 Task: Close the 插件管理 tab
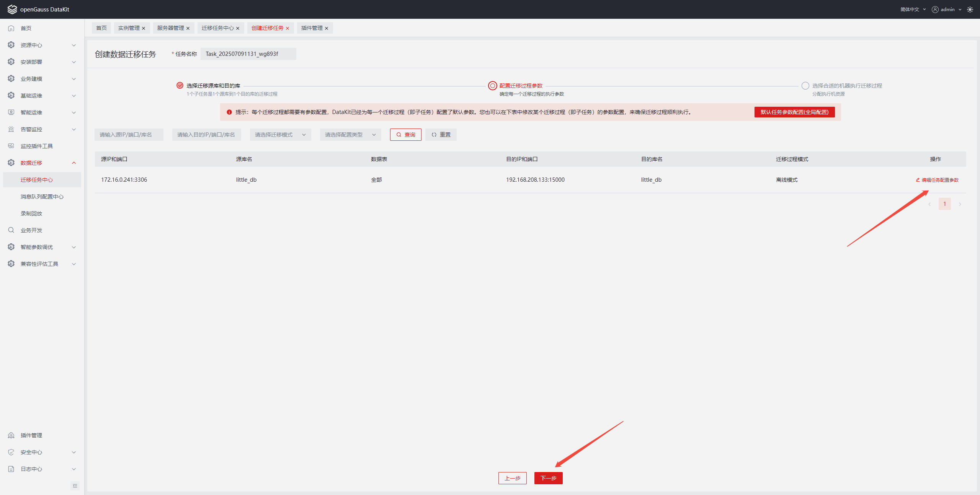(327, 28)
